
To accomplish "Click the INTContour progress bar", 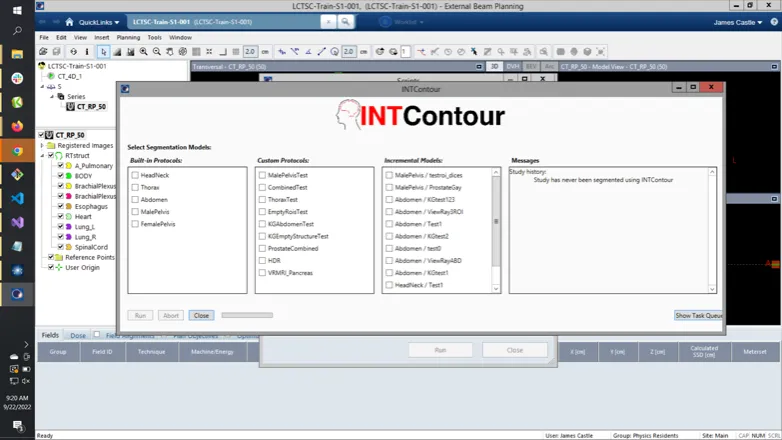I will tap(247, 315).
